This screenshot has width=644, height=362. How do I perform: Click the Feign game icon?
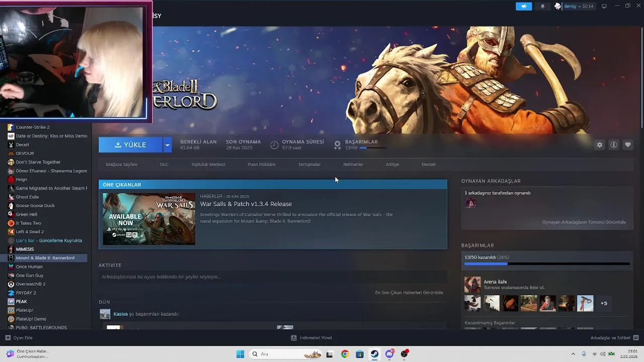[x=11, y=179]
